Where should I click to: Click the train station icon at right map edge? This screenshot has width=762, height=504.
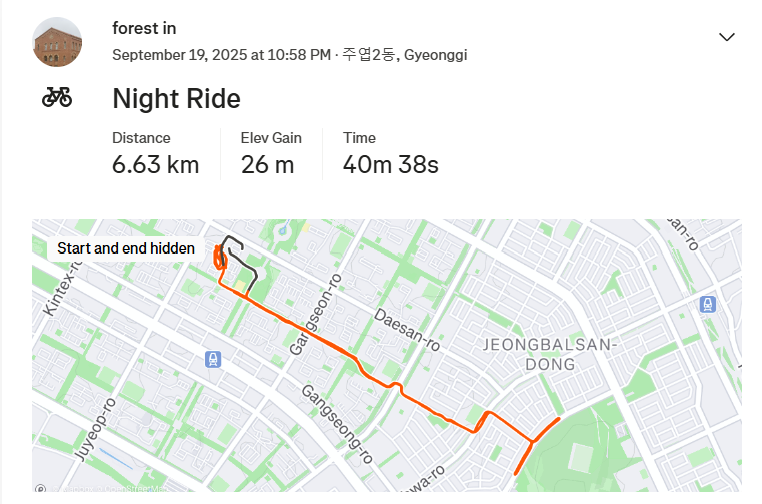(x=708, y=305)
